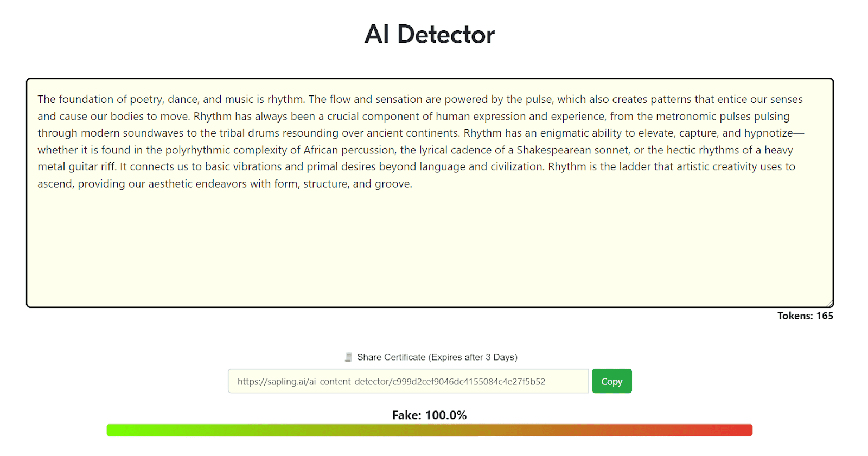Click the word 'hypnotize' in the passage

click(x=768, y=133)
